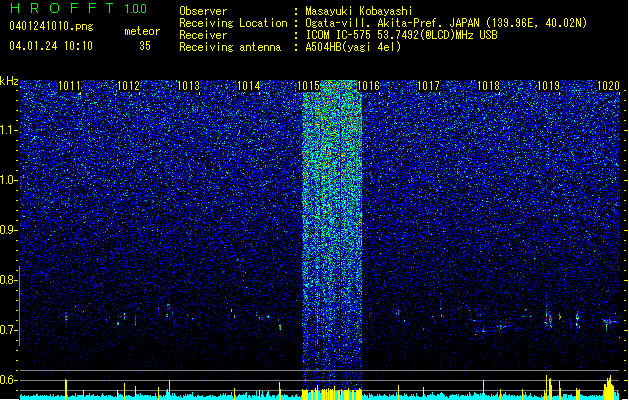Viewport: 629px width, 400px height.
Task: Click time marker 1012
Action: pyautogui.click(x=129, y=86)
